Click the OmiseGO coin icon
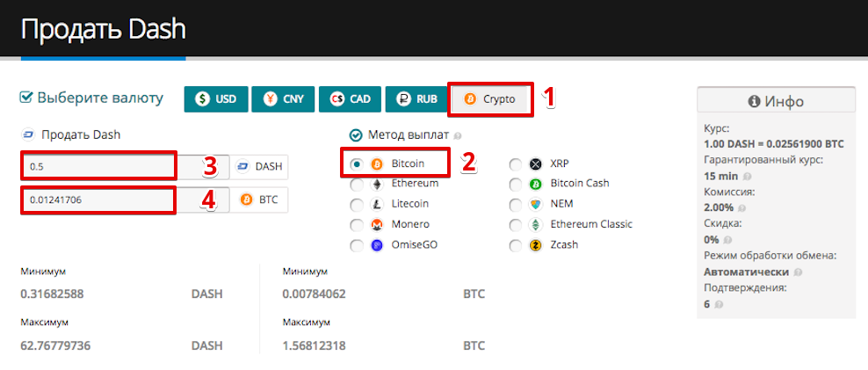The width and height of the screenshot is (868, 370). click(377, 245)
